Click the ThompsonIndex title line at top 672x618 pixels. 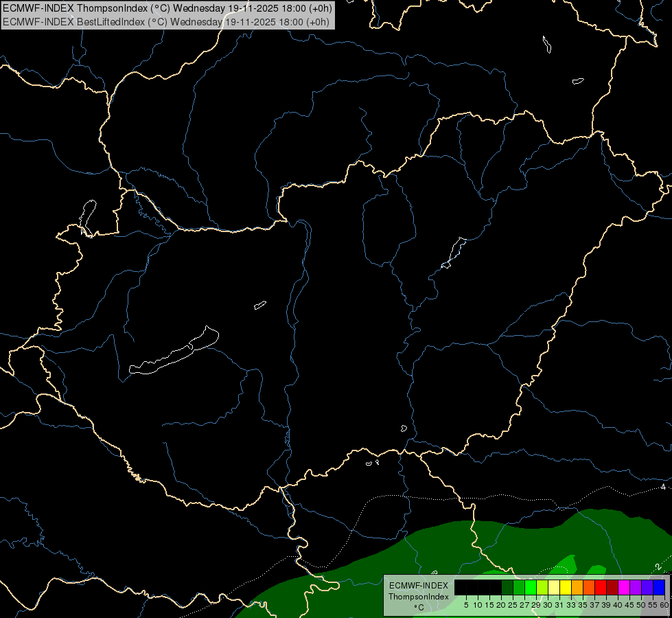coord(167,8)
